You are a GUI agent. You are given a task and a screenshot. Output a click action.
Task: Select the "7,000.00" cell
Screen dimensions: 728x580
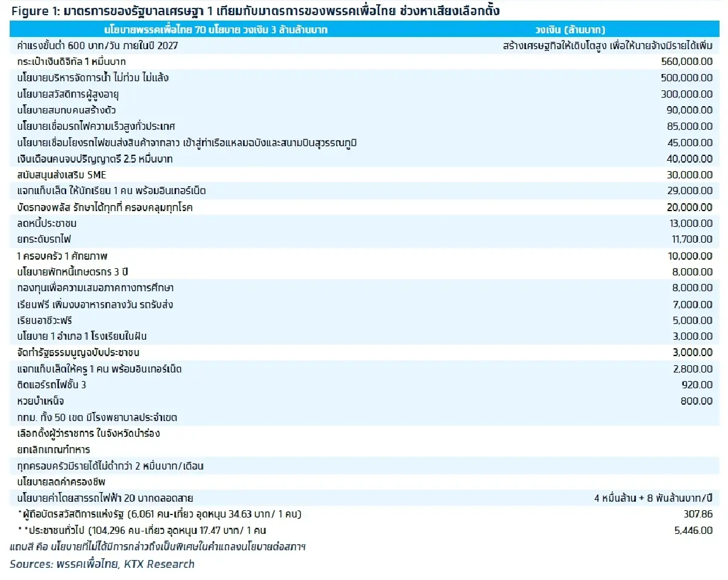point(692,304)
